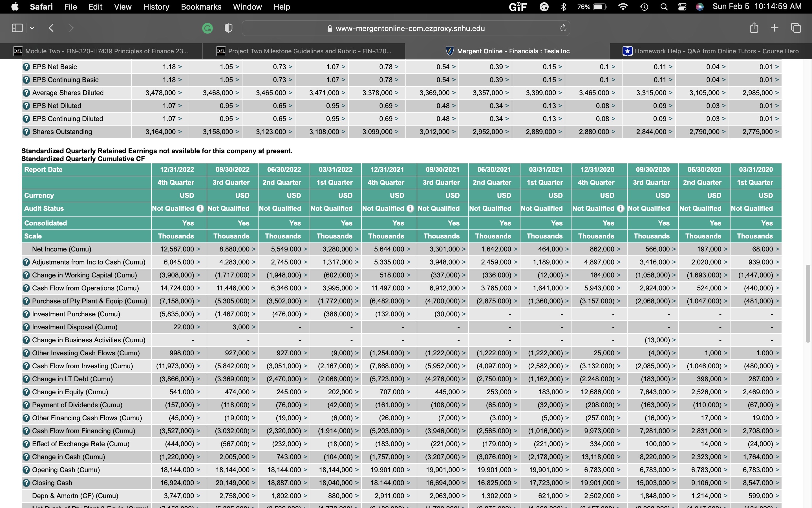The height and width of the screenshot is (508, 812).
Task: Open the privacy shield report icon
Action: pyautogui.click(x=228, y=28)
